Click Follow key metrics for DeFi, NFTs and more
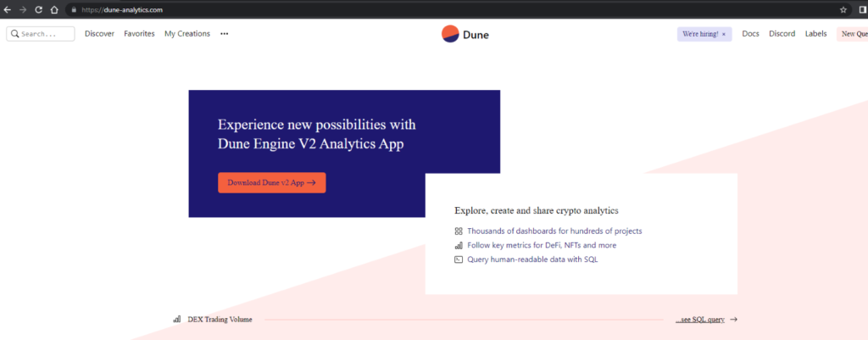The image size is (868, 340). 542,245
